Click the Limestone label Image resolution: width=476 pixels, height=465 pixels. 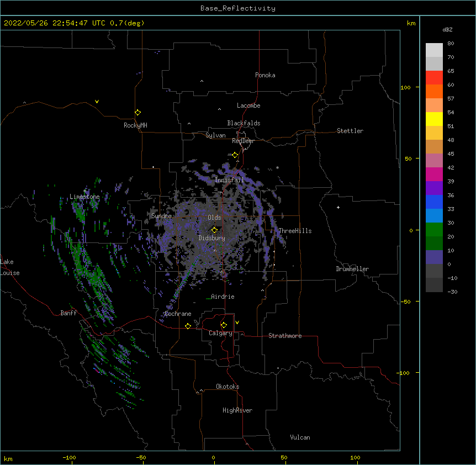tap(84, 197)
